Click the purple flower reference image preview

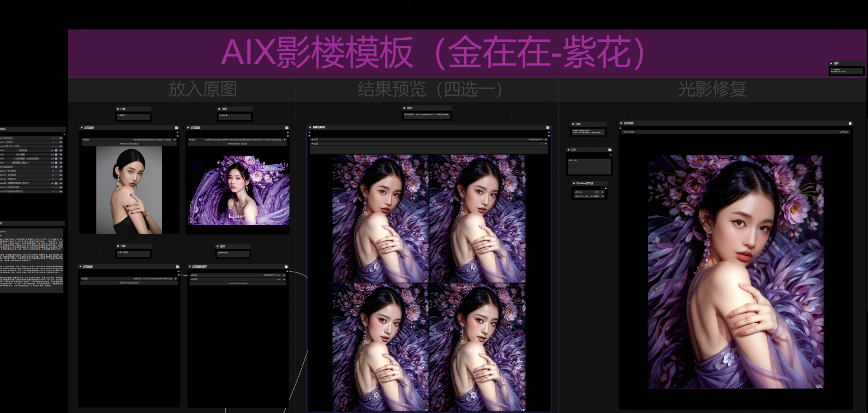(239, 190)
